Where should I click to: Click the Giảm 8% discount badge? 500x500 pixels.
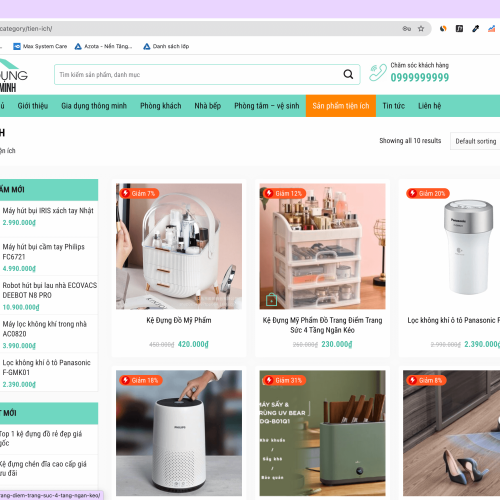coord(426,380)
